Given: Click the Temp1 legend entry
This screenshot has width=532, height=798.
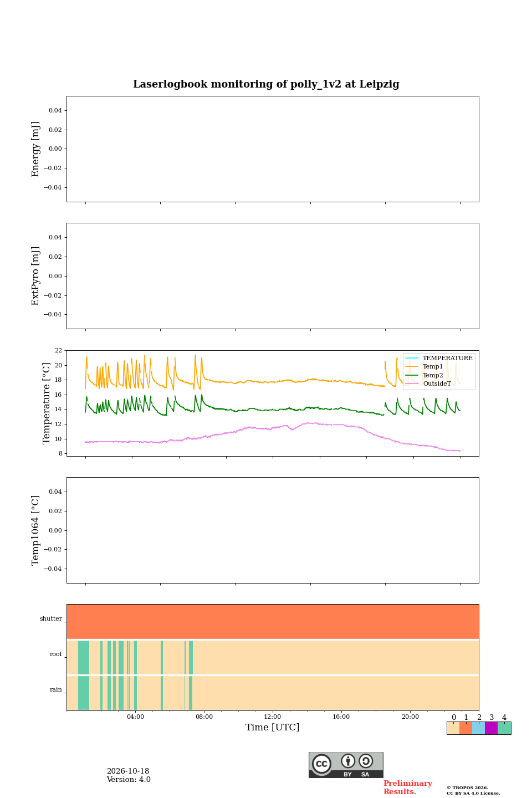Looking at the screenshot, I should 424,367.
